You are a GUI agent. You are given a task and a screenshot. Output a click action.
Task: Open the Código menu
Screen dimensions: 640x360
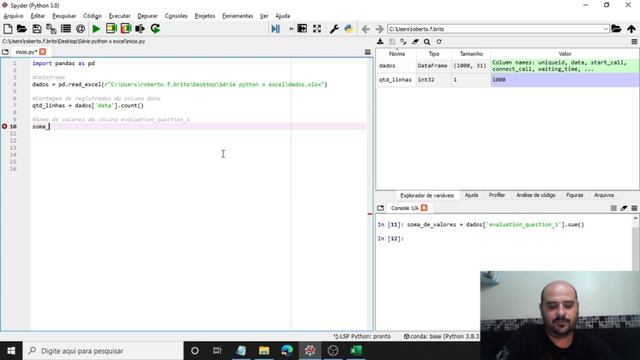92,16
